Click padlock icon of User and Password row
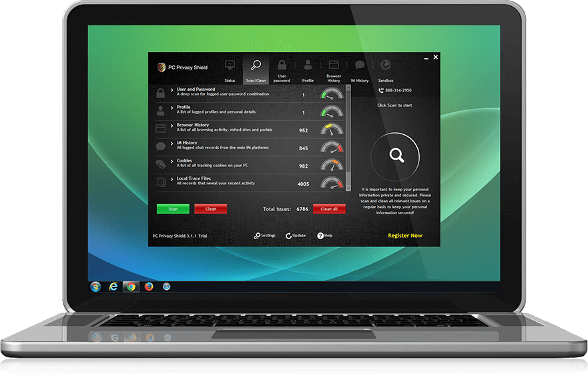588x376 pixels. click(160, 92)
